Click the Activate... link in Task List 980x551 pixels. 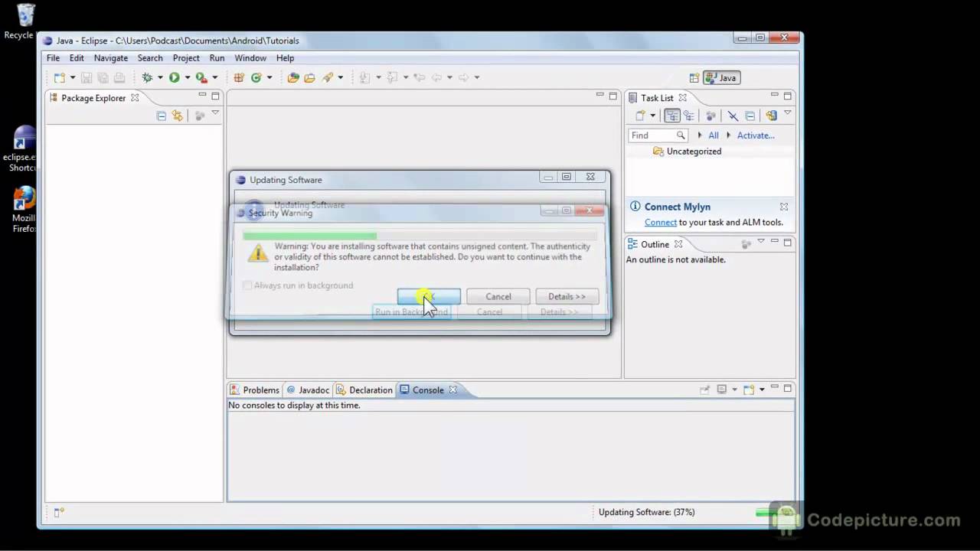coord(756,135)
